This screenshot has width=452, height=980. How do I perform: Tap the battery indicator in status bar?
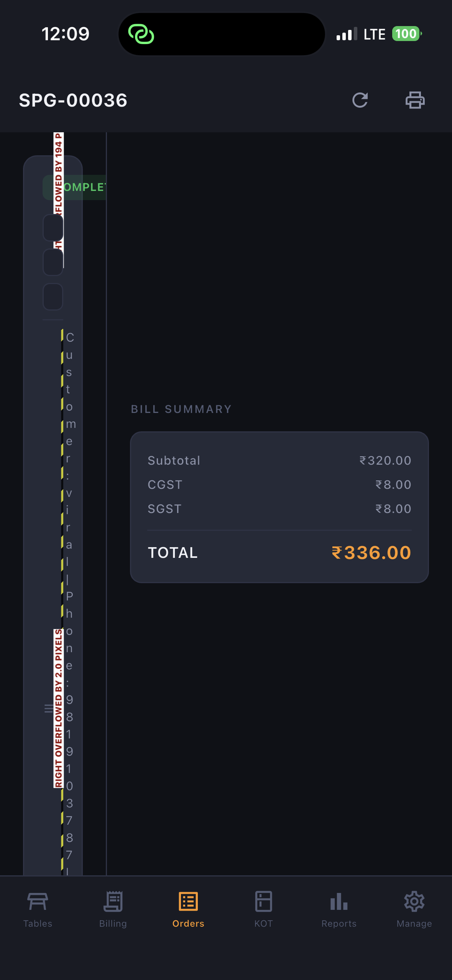[406, 34]
